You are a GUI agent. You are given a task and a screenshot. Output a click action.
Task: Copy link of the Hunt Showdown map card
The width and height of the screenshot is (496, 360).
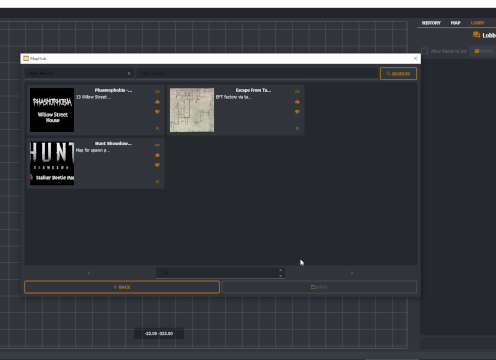(157, 145)
